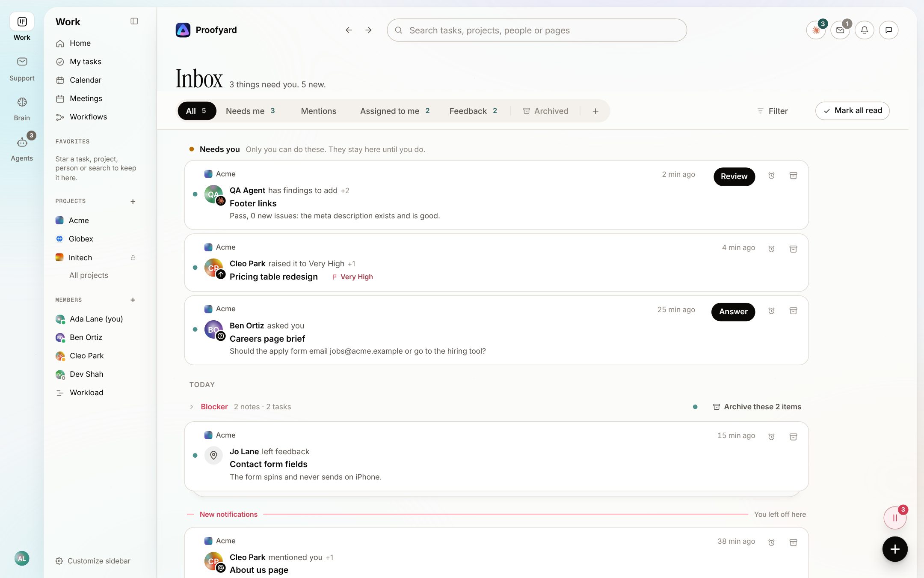Select member Ben Ortiz
The width and height of the screenshot is (924, 578).
(98, 337)
